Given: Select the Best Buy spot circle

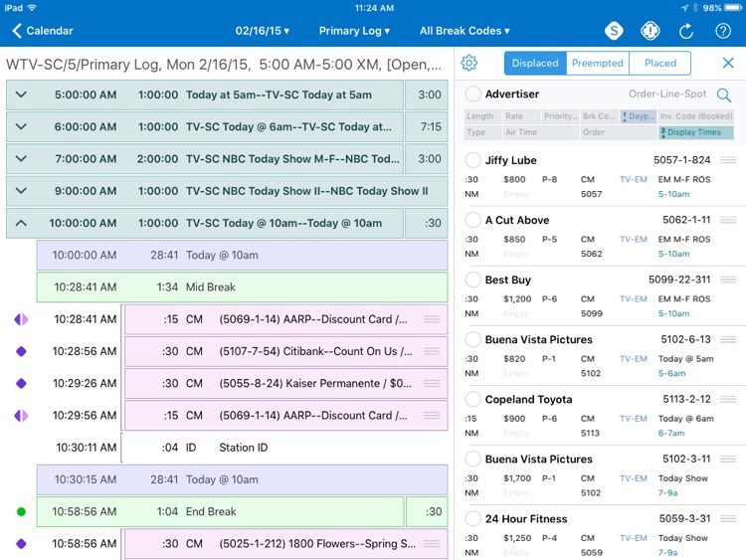Looking at the screenshot, I should 472,280.
